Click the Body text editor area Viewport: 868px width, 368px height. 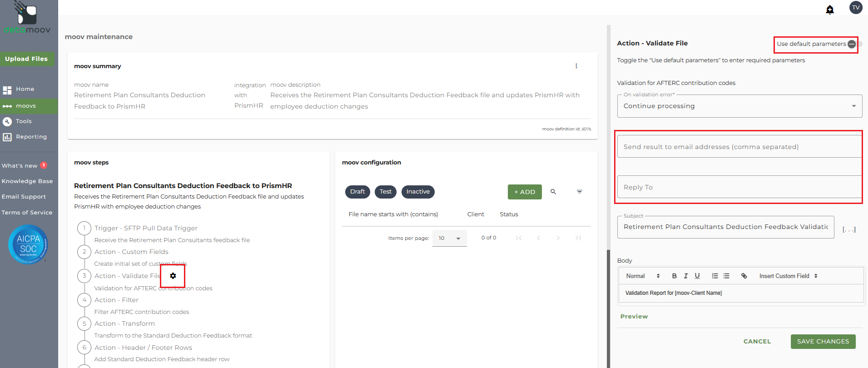coord(741,293)
